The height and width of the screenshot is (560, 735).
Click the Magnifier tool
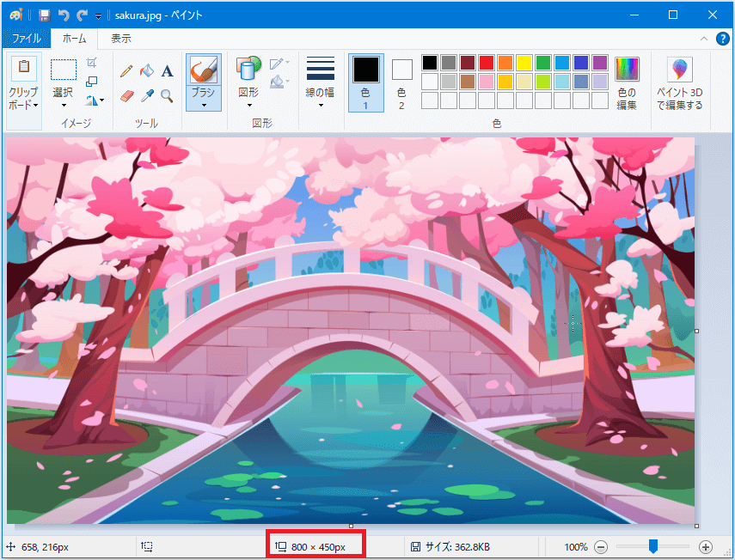point(168,95)
